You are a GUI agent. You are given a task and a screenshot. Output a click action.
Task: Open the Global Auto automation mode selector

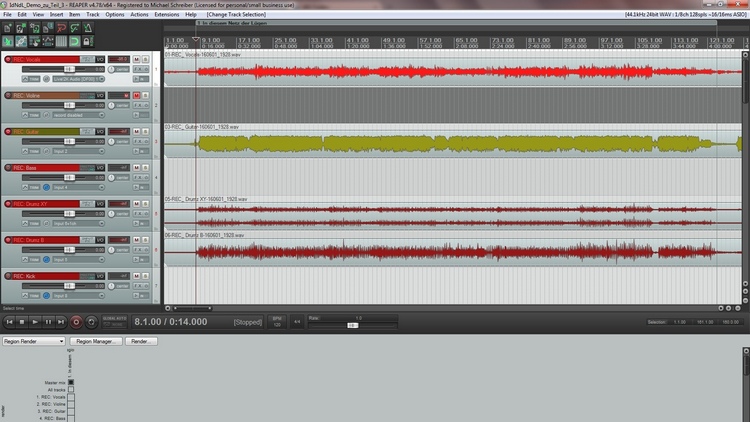pyautogui.click(x=114, y=322)
